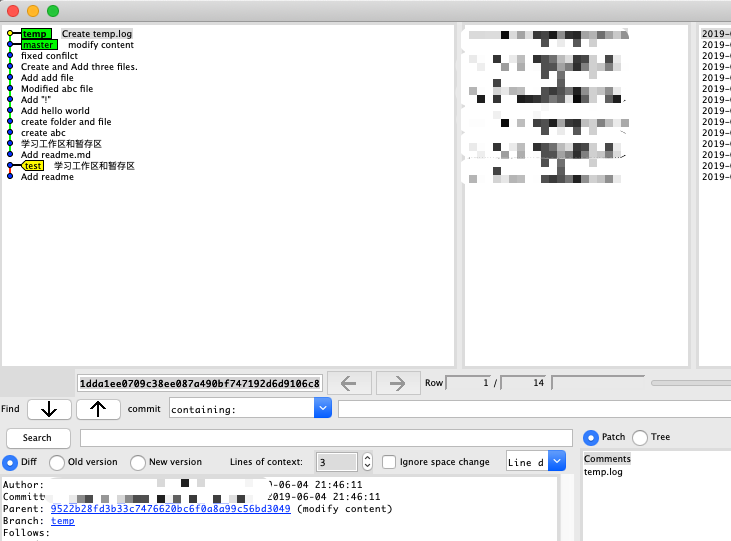Image resolution: width=731 pixels, height=541 pixels.
Task: Follow the temp branch link
Action: click(x=62, y=521)
